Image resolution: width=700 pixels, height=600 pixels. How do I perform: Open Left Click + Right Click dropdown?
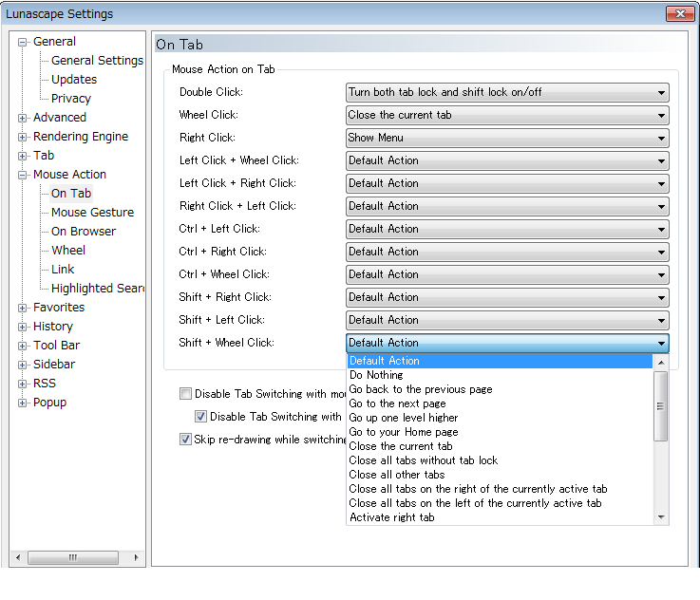click(x=507, y=183)
